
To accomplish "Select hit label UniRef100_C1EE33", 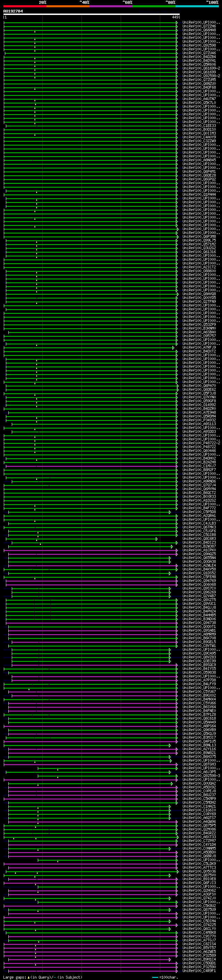I will click(199, 125).
